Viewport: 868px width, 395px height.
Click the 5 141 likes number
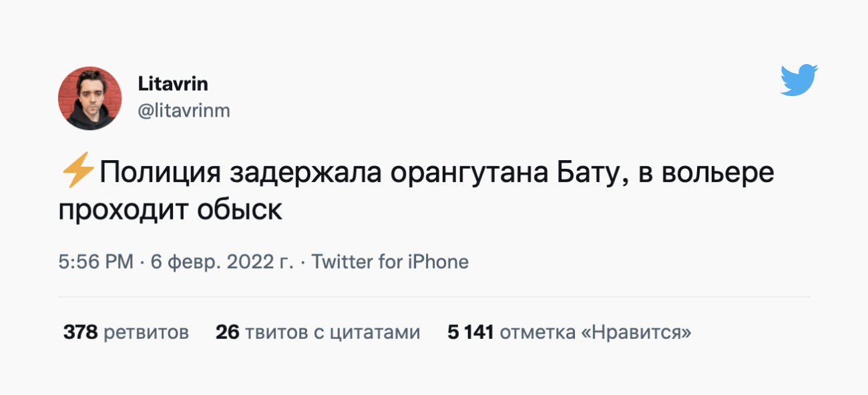click(470, 332)
